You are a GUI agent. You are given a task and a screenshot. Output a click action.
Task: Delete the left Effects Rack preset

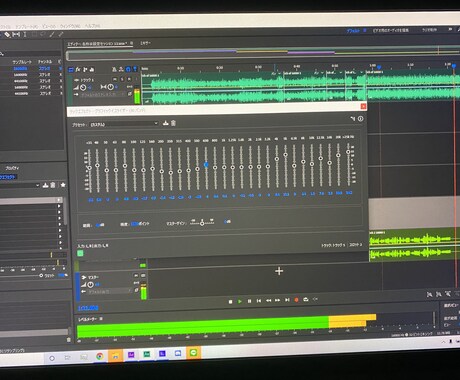click(53, 185)
